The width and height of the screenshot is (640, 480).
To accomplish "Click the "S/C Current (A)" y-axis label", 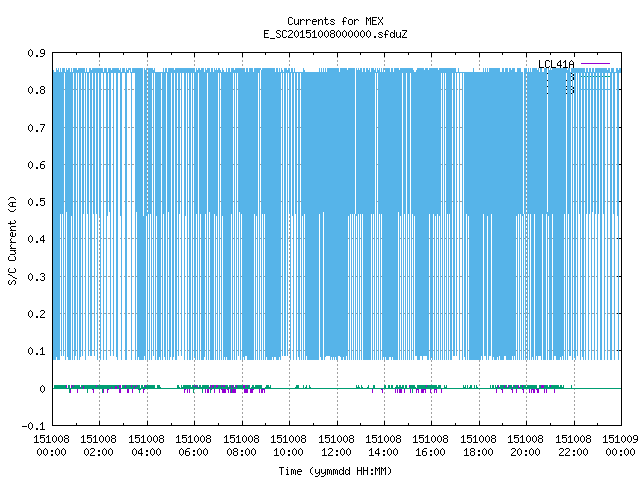I will coord(12,240).
